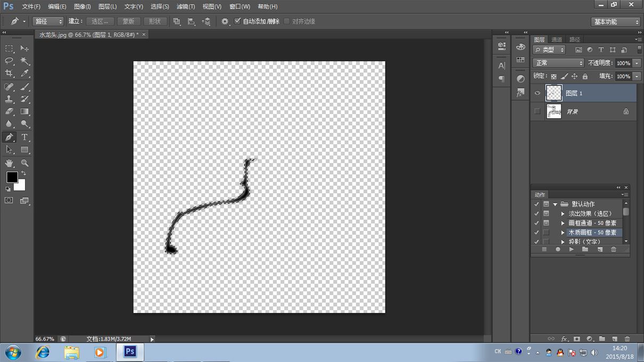Open the opacity 不透明度 slider arrow
Viewport: 644px width, 362px height.
637,63
